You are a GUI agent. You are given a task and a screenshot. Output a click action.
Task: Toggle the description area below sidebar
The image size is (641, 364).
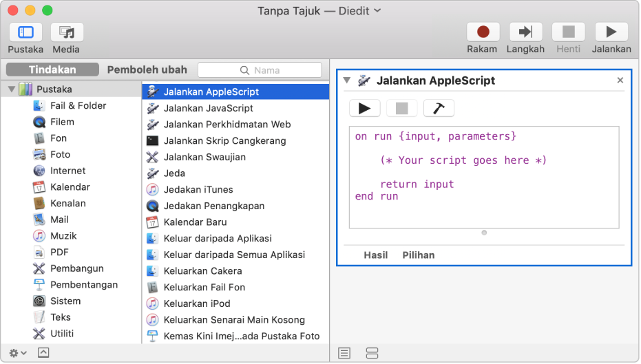click(43, 352)
